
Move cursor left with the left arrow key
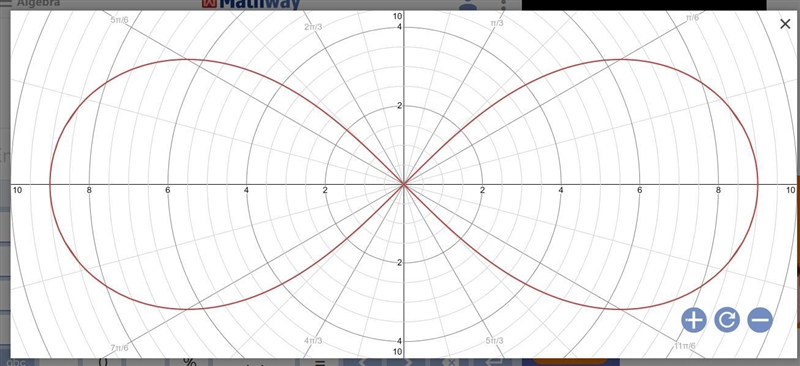363,362
